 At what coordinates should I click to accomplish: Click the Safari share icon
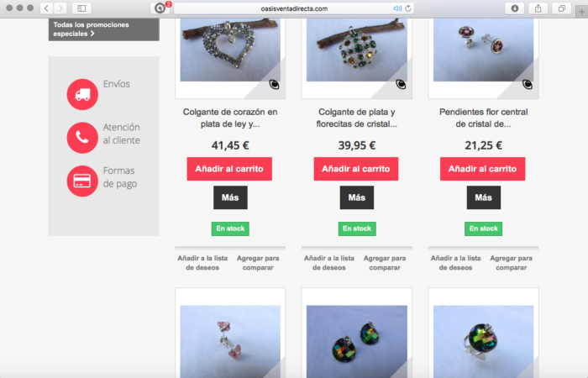click(538, 8)
